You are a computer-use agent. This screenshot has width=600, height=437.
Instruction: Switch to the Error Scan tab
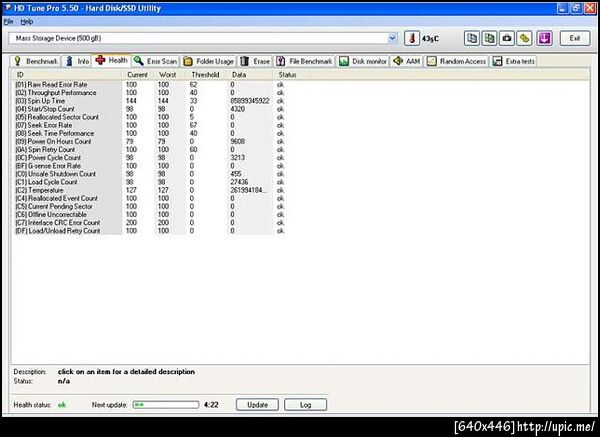(155, 61)
